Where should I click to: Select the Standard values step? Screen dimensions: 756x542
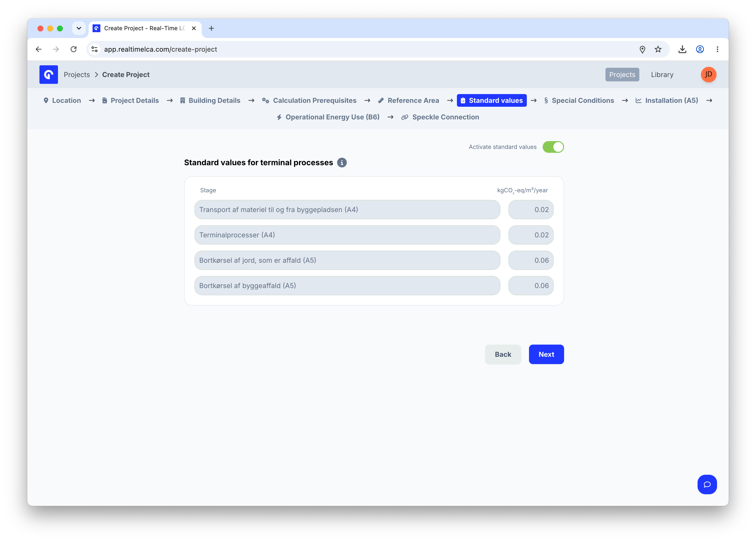coord(492,100)
